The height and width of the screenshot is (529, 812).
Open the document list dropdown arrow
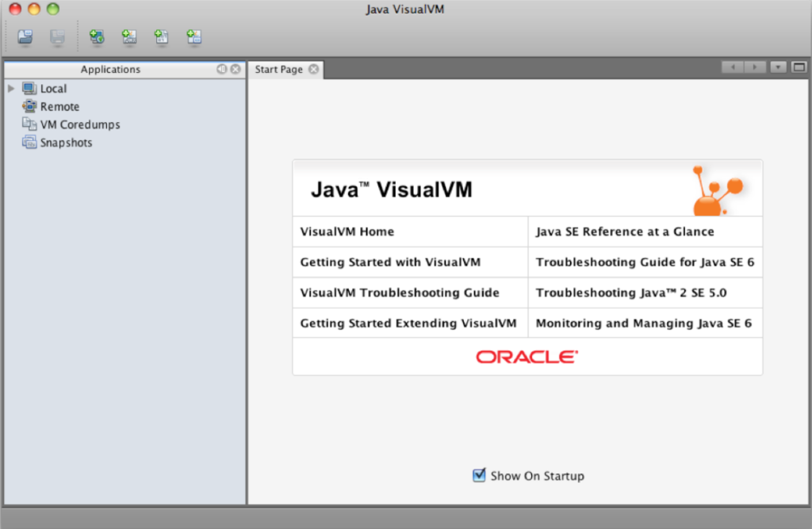(778, 67)
